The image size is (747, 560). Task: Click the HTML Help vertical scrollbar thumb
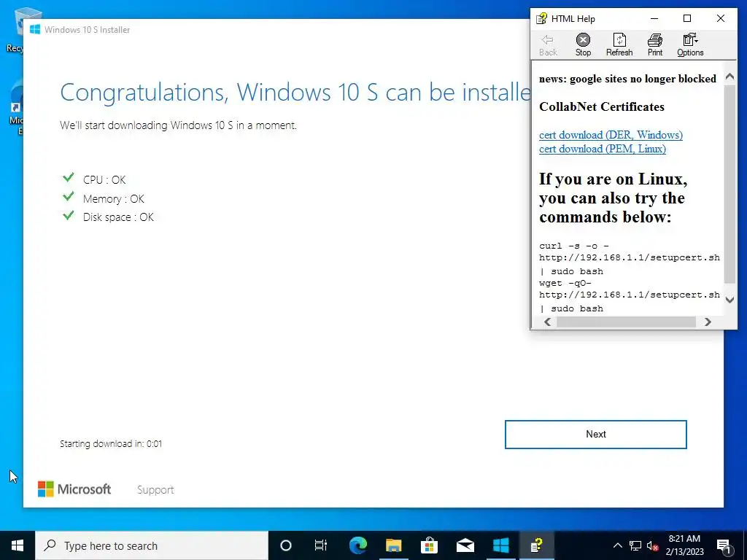tap(729, 184)
